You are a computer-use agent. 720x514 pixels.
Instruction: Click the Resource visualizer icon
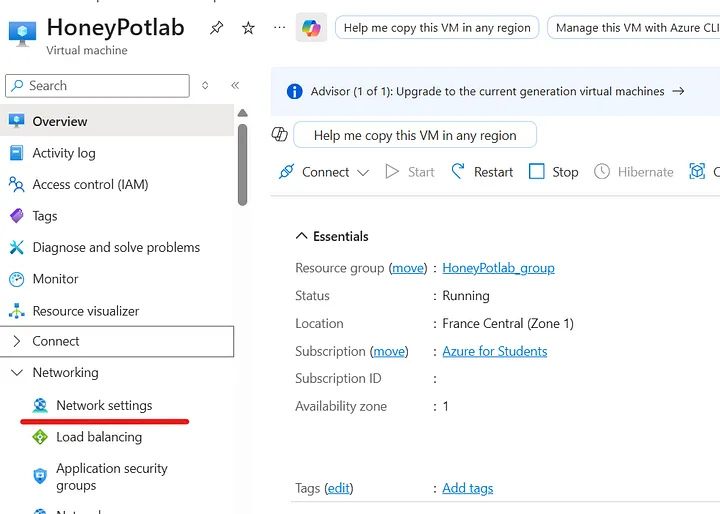[x=17, y=311]
